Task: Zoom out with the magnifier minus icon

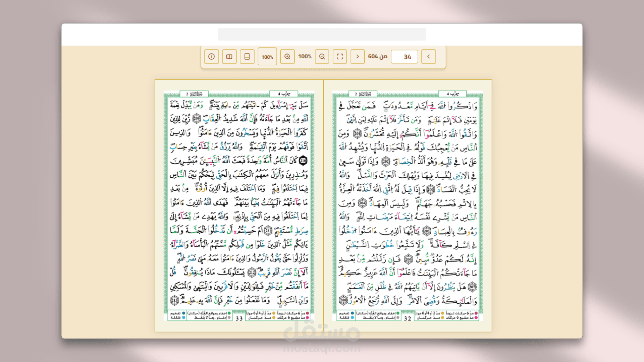Action: click(322, 57)
